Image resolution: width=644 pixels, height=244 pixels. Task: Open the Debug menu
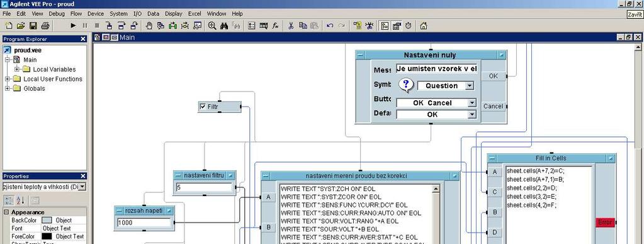pos(57,14)
